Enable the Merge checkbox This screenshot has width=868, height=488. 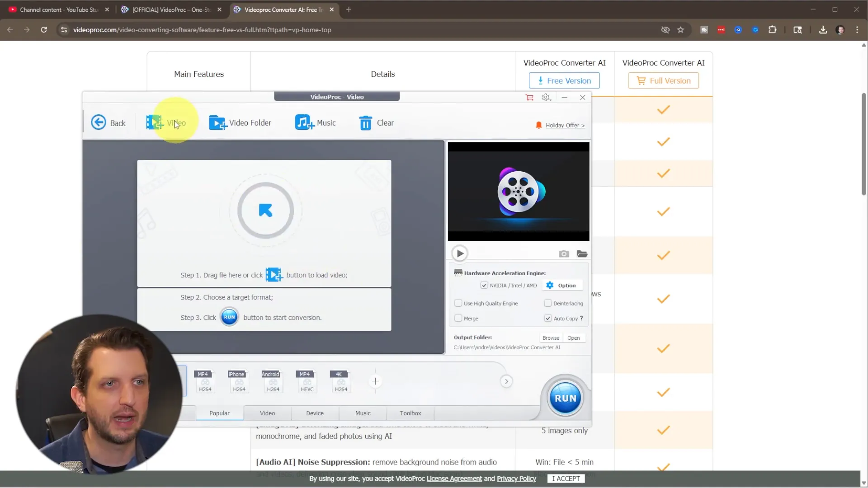458,318
